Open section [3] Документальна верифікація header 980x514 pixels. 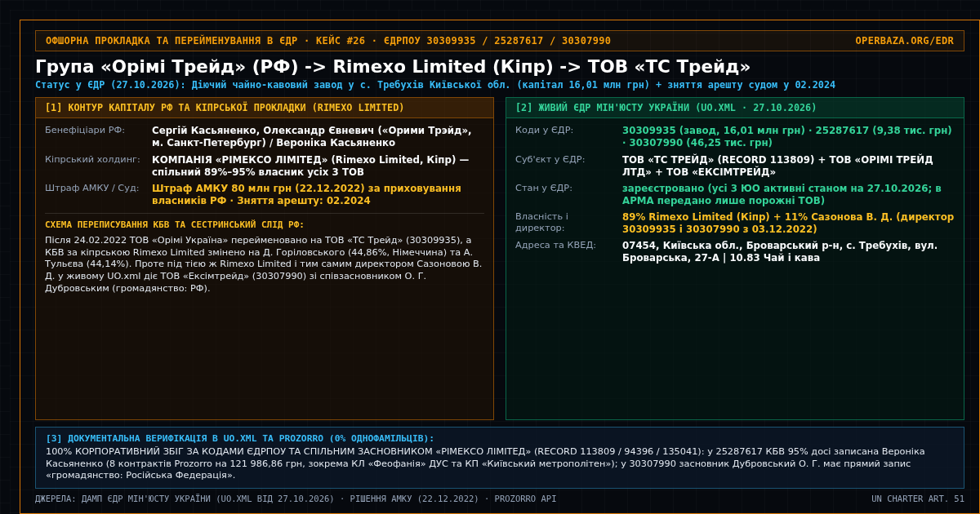[240, 438]
